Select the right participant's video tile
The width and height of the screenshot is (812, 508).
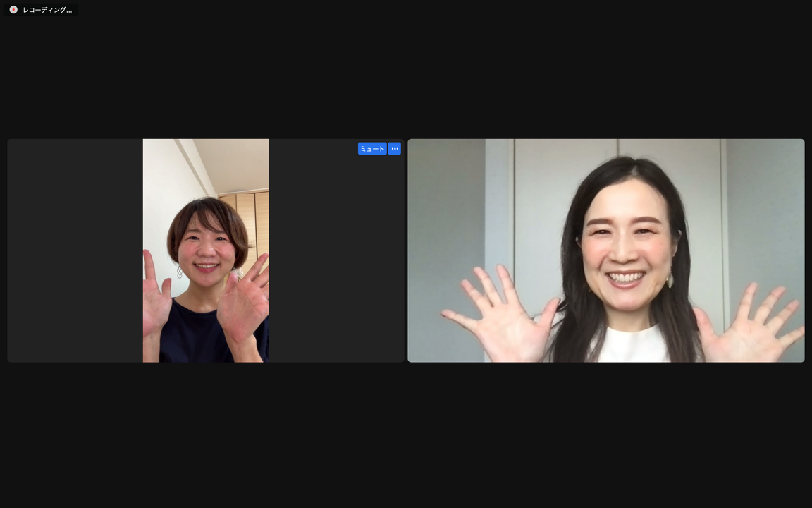coord(605,250)
